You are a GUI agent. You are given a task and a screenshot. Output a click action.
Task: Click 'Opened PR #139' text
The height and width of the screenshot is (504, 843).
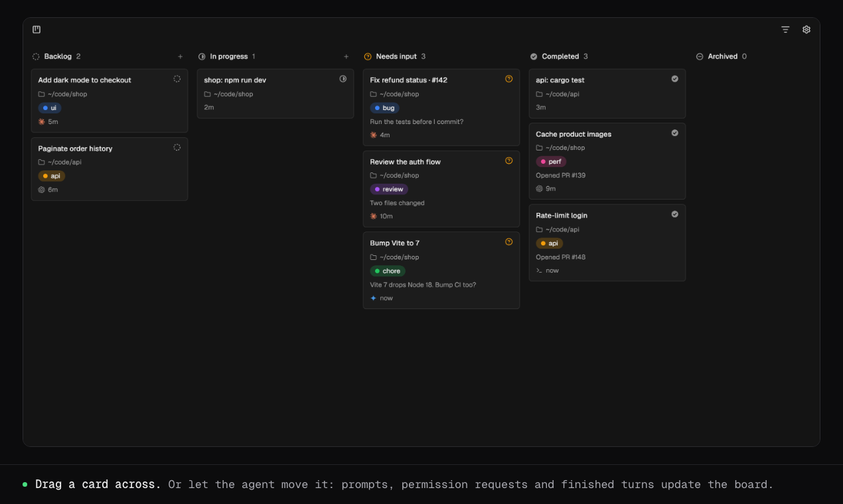561,176
